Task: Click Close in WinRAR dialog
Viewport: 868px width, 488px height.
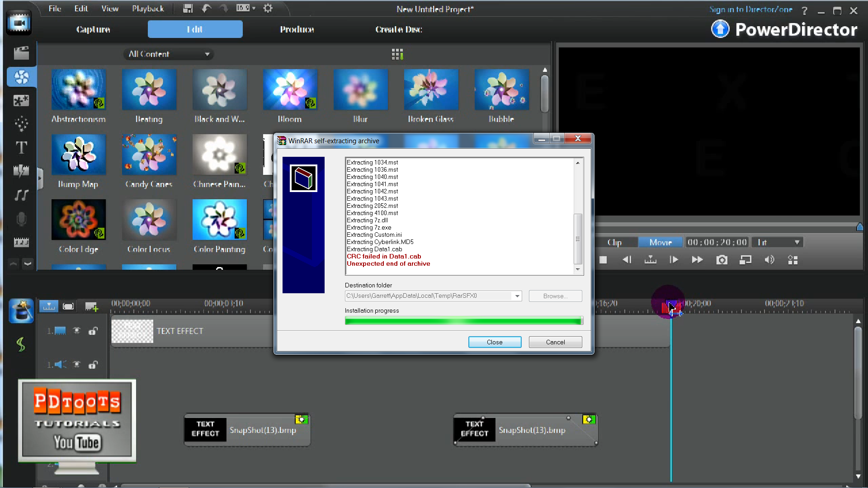Action: tap(495, 342)
